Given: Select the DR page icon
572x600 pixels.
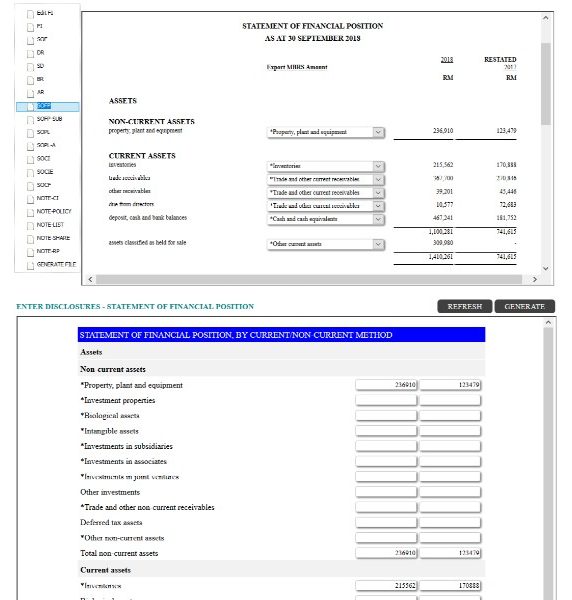Looking at the screenshot, I should click(x=30, y=54).
